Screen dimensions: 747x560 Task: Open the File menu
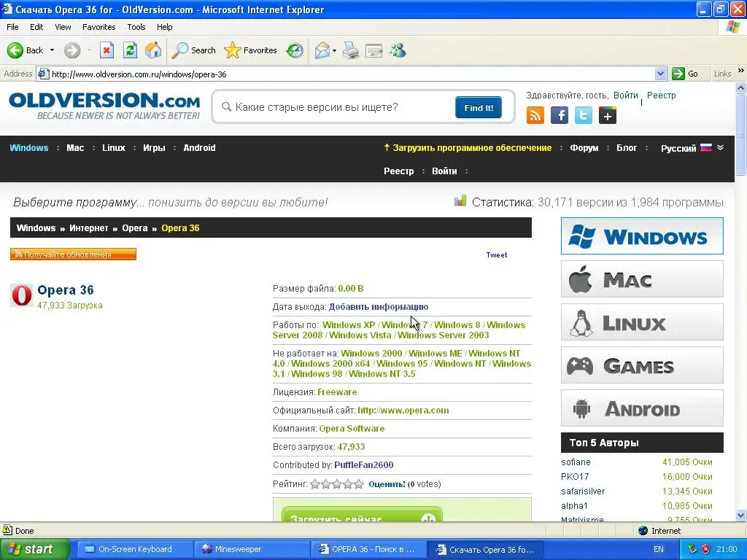coord(12,27)
